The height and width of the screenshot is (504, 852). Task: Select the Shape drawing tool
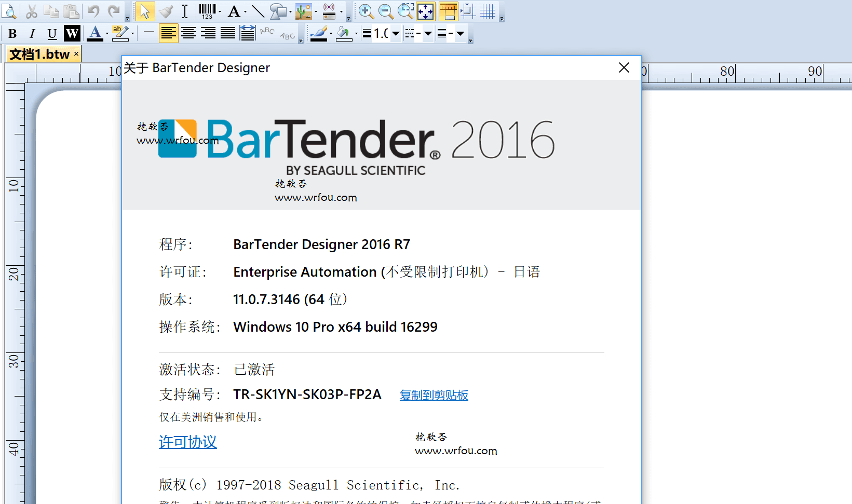[278, 11]
